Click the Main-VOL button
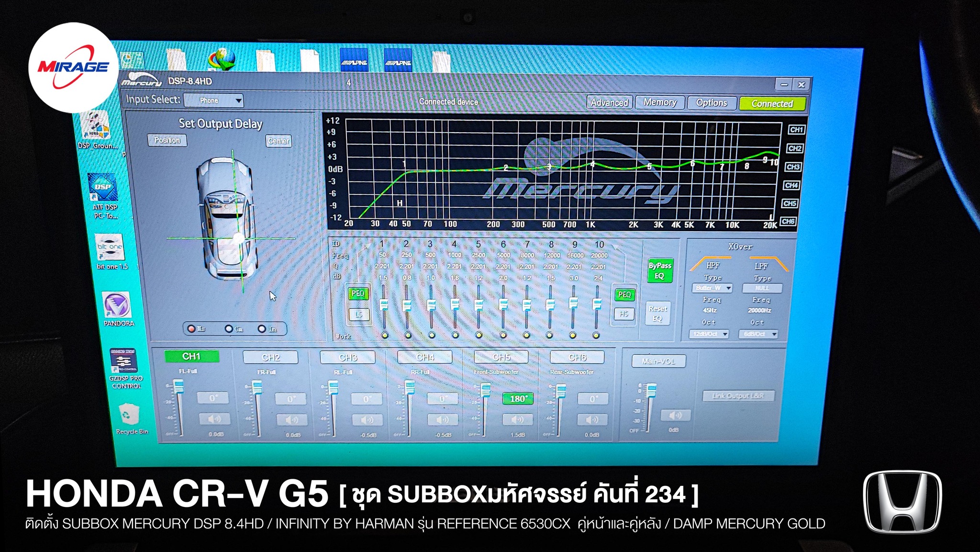980x552 pixels. click(658, 361)
